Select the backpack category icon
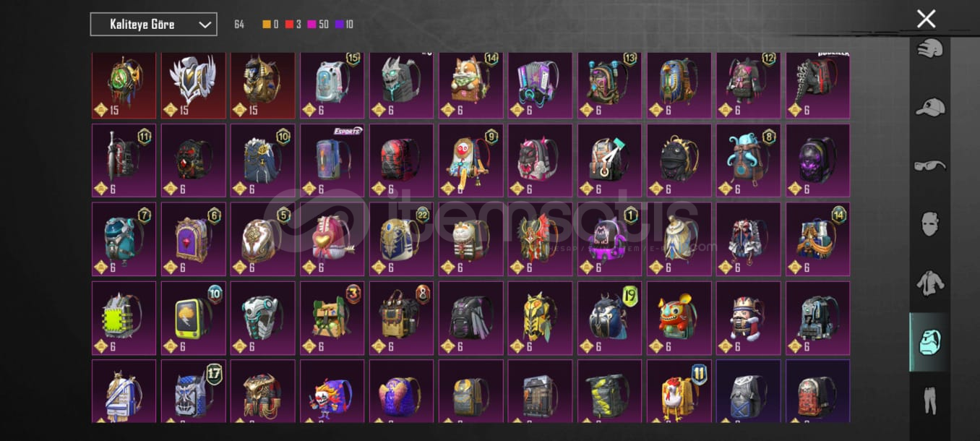This screenshot has width=980, height=441. point(929,342)
